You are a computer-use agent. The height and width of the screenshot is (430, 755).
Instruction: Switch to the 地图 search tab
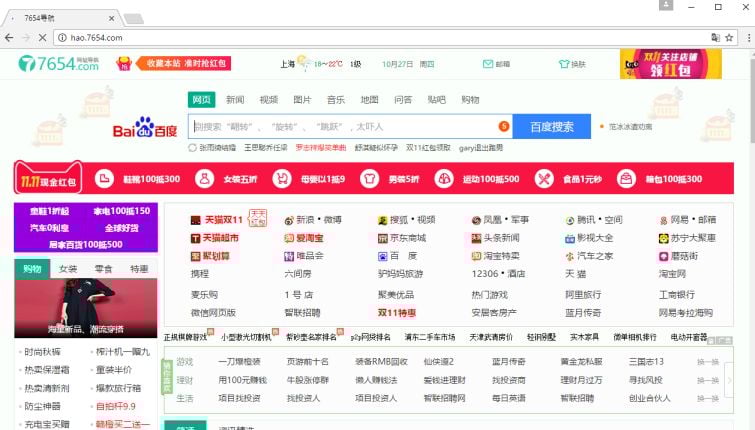pyautogui.click(x=369, y=100)
